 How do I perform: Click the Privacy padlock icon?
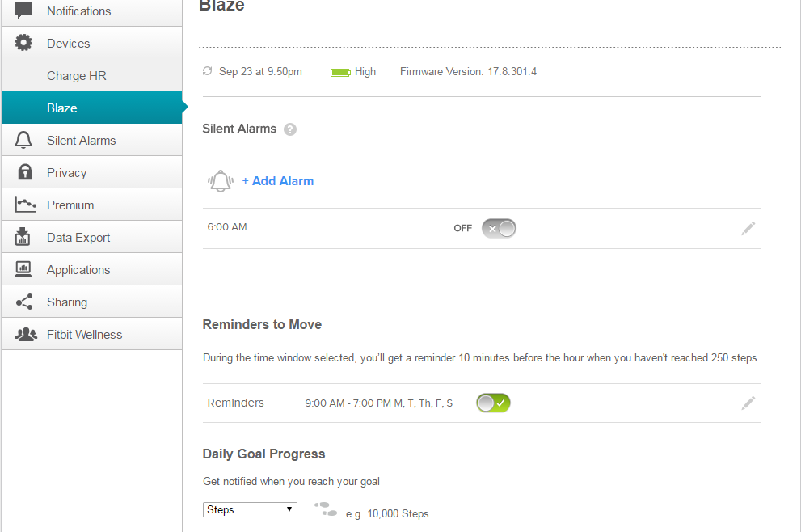tap(24, 171)
